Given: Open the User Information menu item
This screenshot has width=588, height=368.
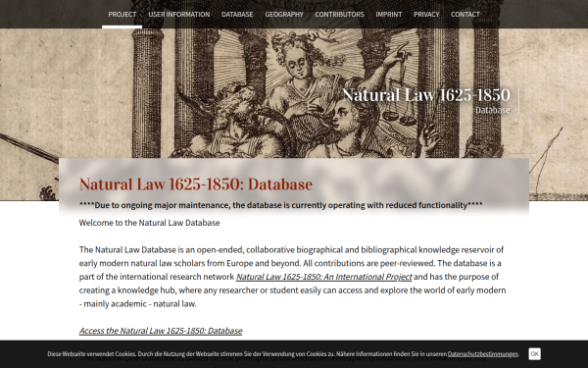Looking at the screenshot, I should point(179,15).
